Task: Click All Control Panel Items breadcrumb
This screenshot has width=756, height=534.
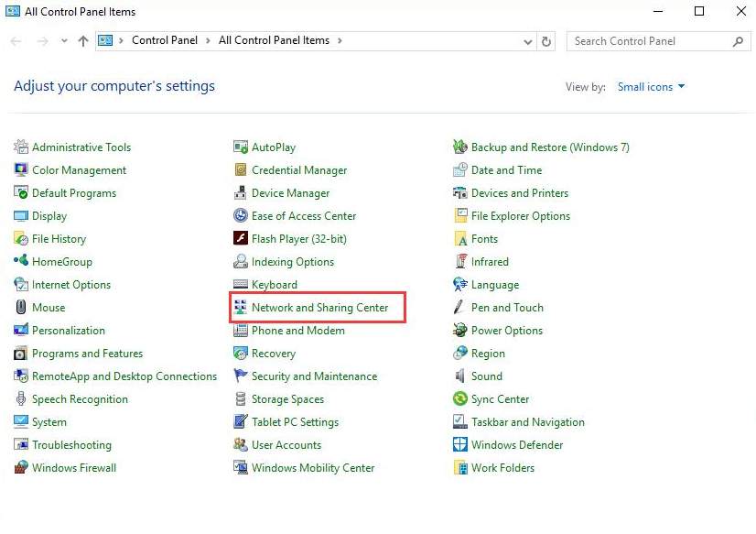Action: (274, 40)
